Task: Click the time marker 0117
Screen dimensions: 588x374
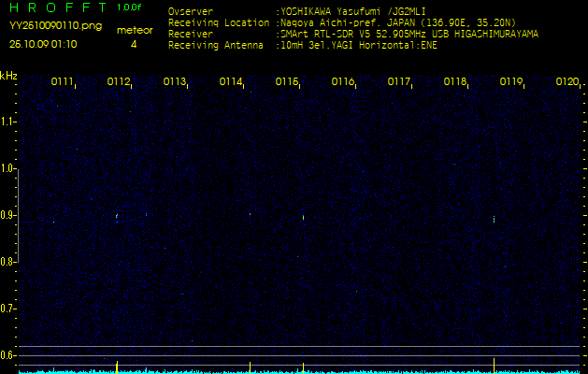Action: click(x=398, y=81)
